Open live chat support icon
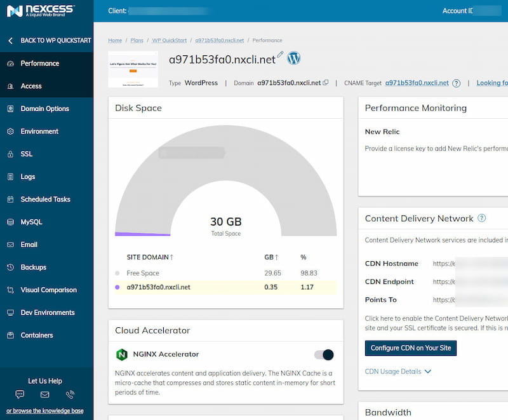Screen dimensions: 508x420 20,395
